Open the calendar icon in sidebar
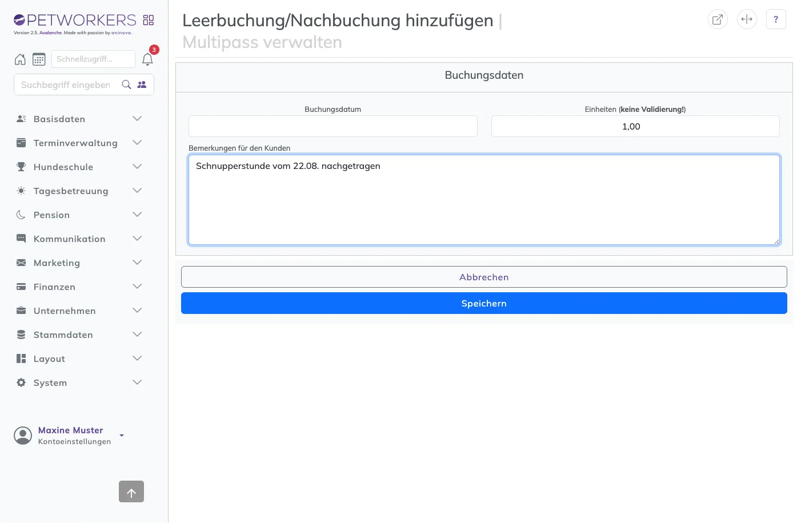This screenshot has height=532, width=809. pyautogui.click(x=39, y=59)
